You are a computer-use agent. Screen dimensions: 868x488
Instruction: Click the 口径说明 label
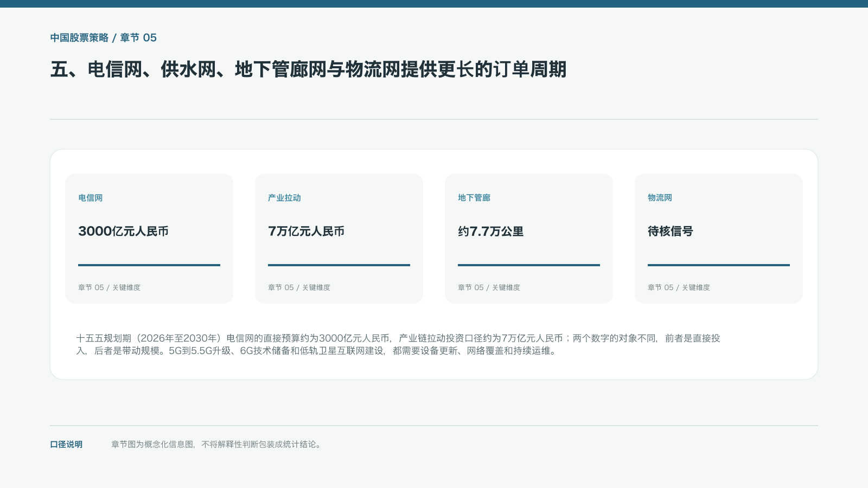point(66,445)
